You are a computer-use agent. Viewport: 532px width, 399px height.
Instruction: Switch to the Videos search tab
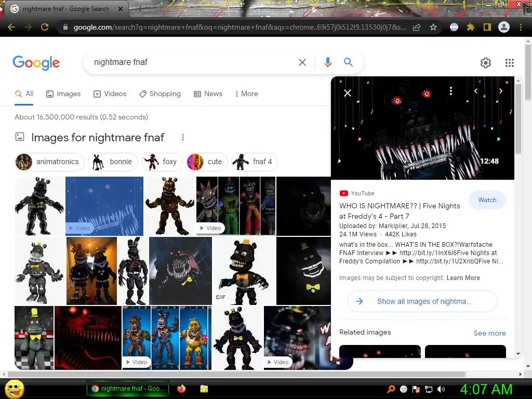tap(110, 94)
